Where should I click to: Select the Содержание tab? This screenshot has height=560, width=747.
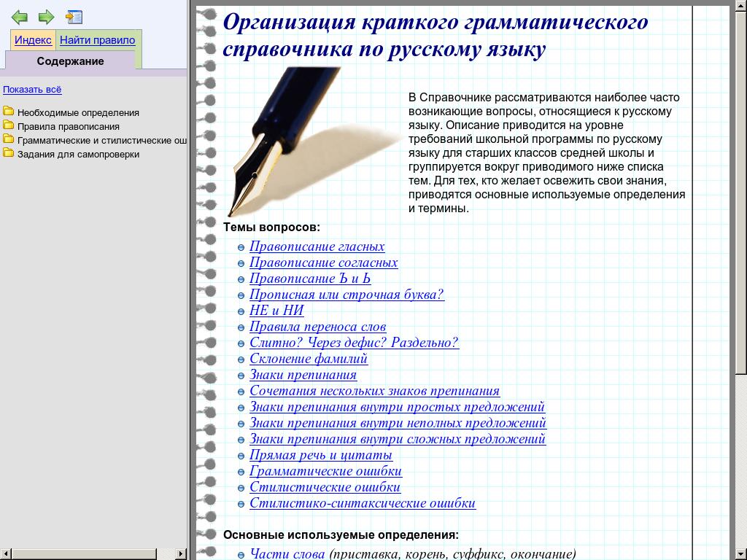click(x=70, y=61)
